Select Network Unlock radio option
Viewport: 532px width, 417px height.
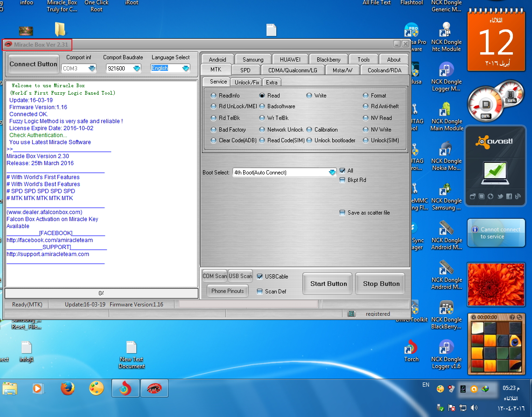point(262,130)
